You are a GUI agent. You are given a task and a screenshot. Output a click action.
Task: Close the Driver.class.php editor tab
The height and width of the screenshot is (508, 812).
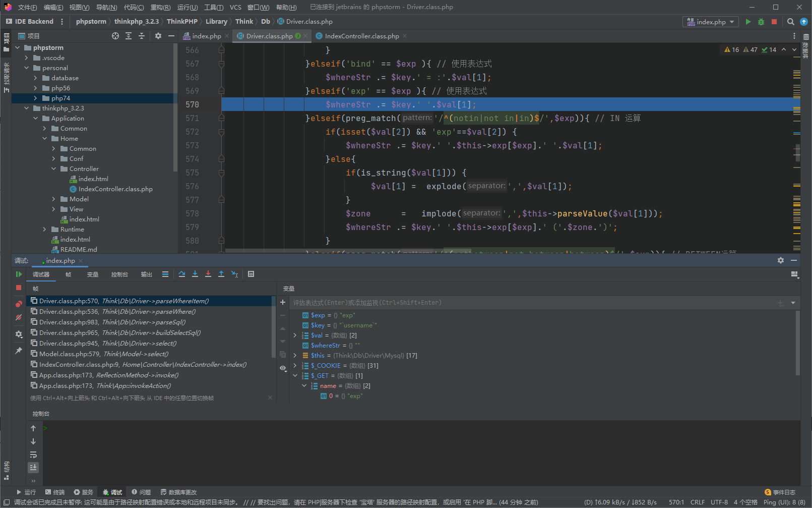click(x=305, y=36)
